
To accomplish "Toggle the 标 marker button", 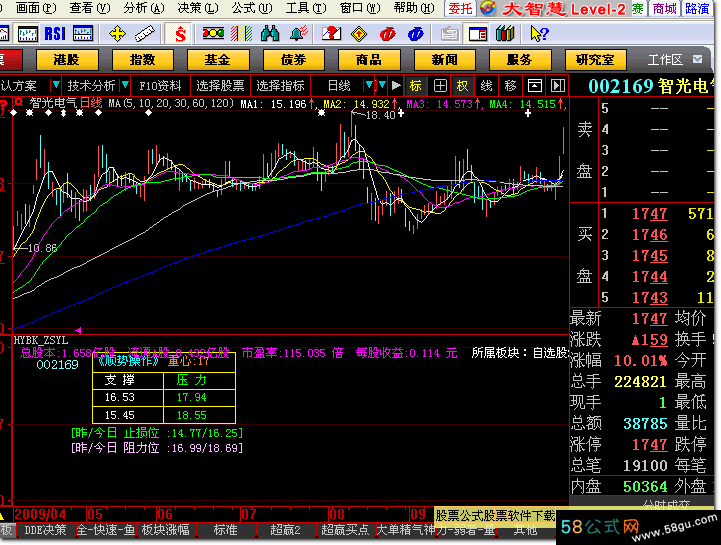I will tap(415, 85).
